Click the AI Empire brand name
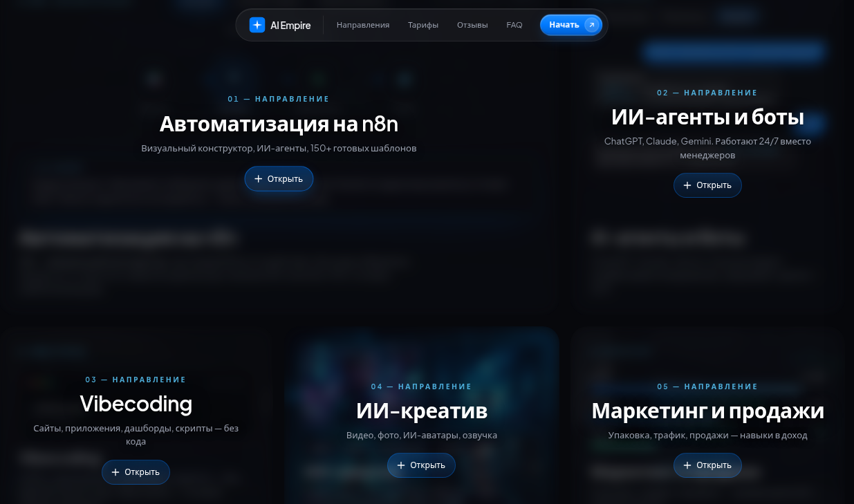 290,26
